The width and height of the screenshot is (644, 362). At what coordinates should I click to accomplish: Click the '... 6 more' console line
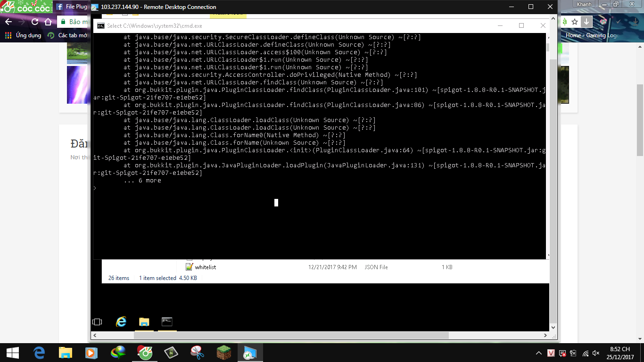click(142, 181)
